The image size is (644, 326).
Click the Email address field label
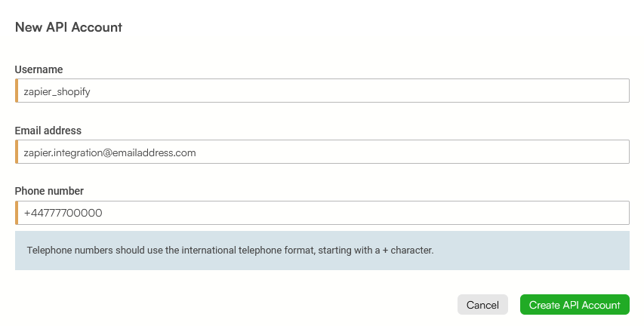pos(48,131)
